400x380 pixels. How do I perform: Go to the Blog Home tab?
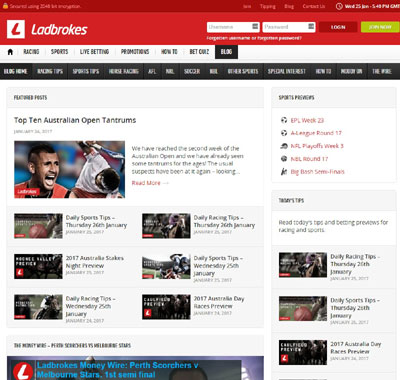(16, 71)
